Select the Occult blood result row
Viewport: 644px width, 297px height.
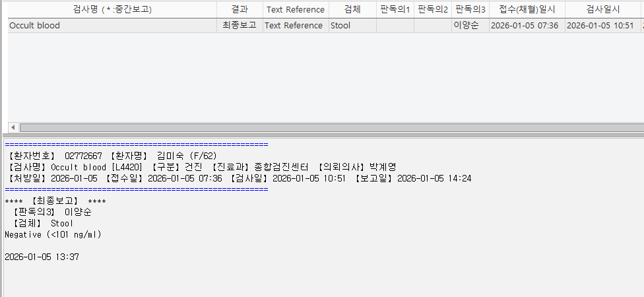(326, 26)
